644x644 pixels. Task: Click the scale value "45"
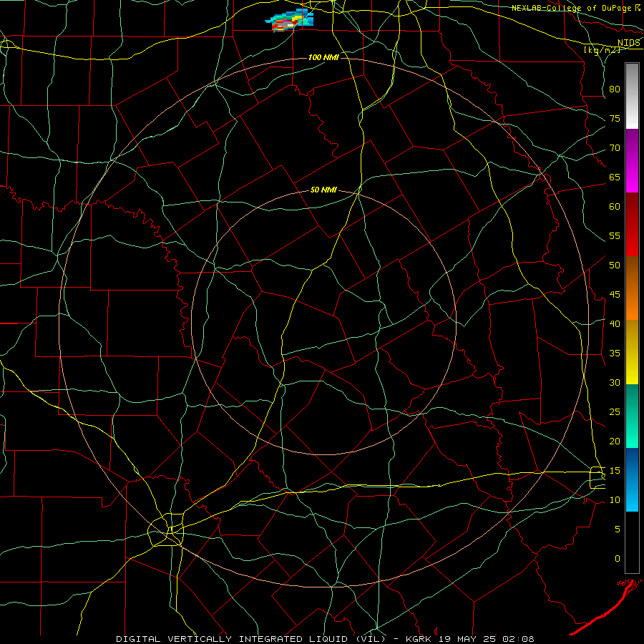coord(615,295)
